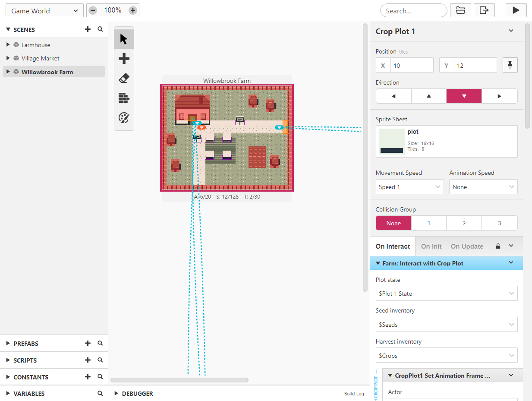
Task: Select the pointer Select tool
Action: 124,39
